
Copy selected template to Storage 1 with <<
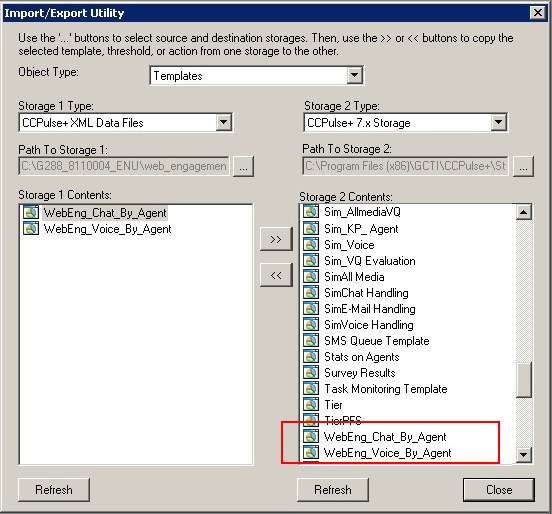(x=276, y=275)
